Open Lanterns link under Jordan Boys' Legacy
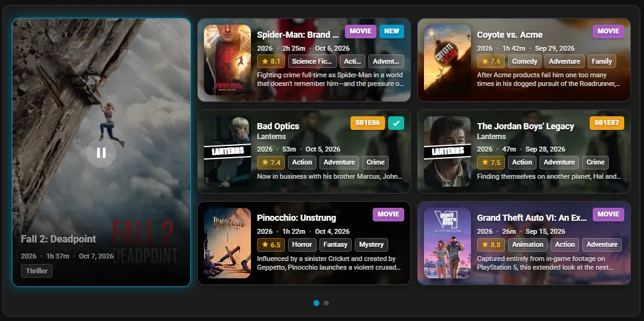 491,137
